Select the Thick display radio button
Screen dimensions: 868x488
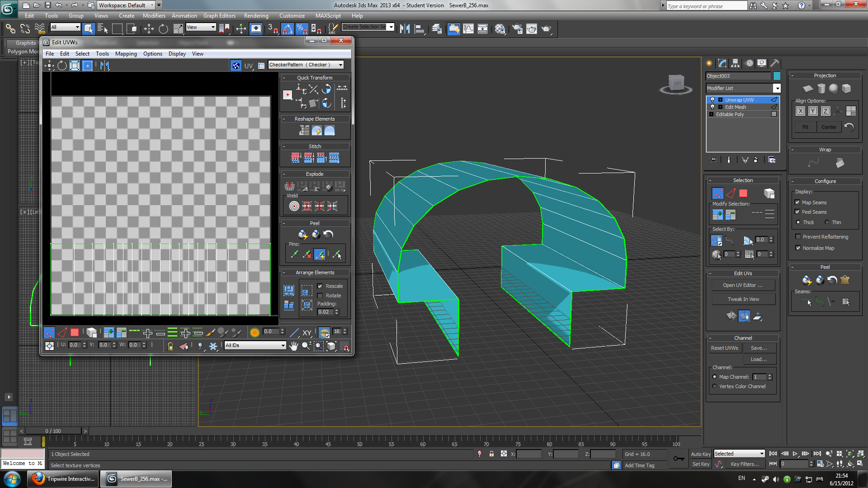pos(798,222)
